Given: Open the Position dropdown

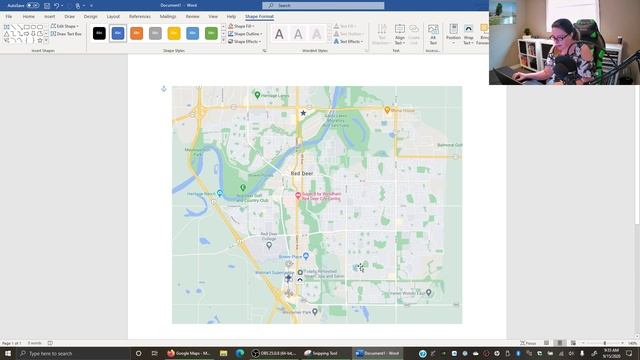Looking at the screenshot, I should click(453, 34).
